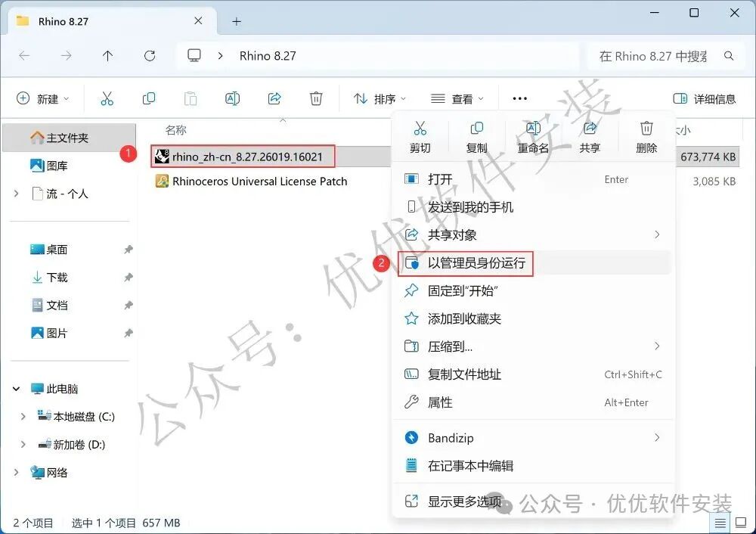Click 共享 in the context menu
The height and width of the screenshot is (534, 756).
coord(590,138)
